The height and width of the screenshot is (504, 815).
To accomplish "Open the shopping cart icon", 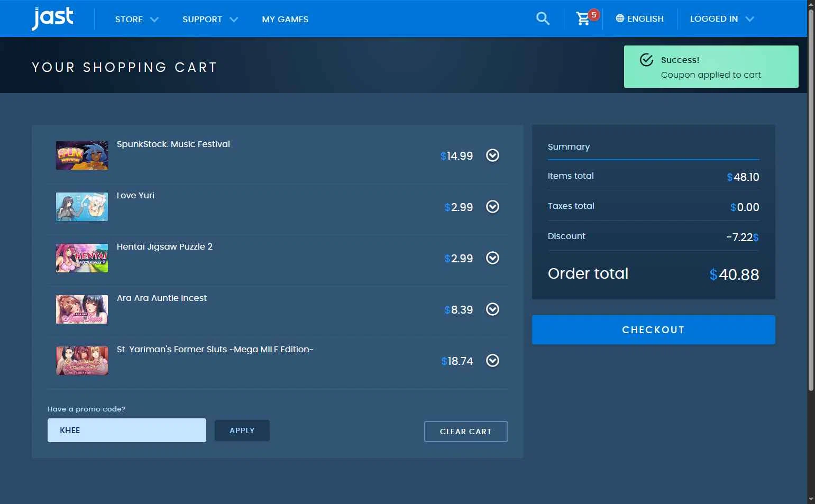I will pos(583,19).
